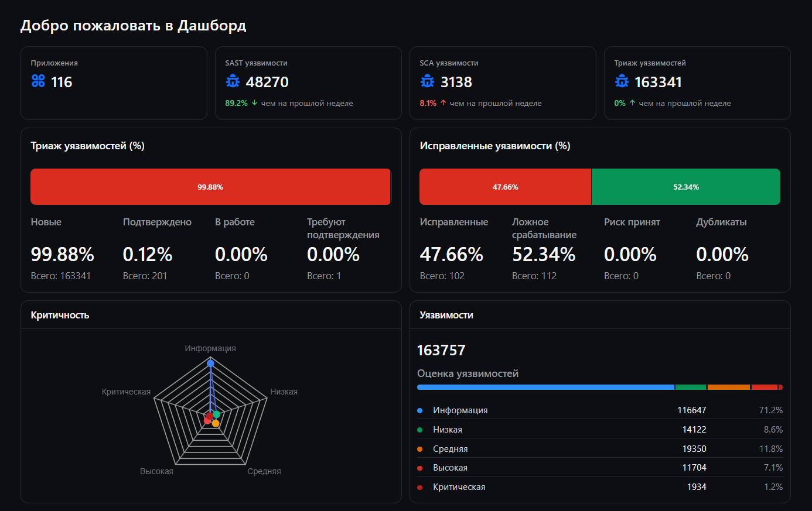Select the blue Информация point on the radar chart
This screenshot has width=812, height=511.
click(x=210, y=363)
